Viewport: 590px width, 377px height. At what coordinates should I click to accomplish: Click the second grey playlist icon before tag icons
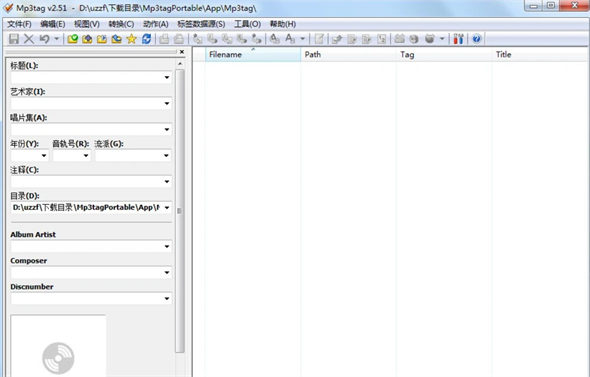[179, 39]
